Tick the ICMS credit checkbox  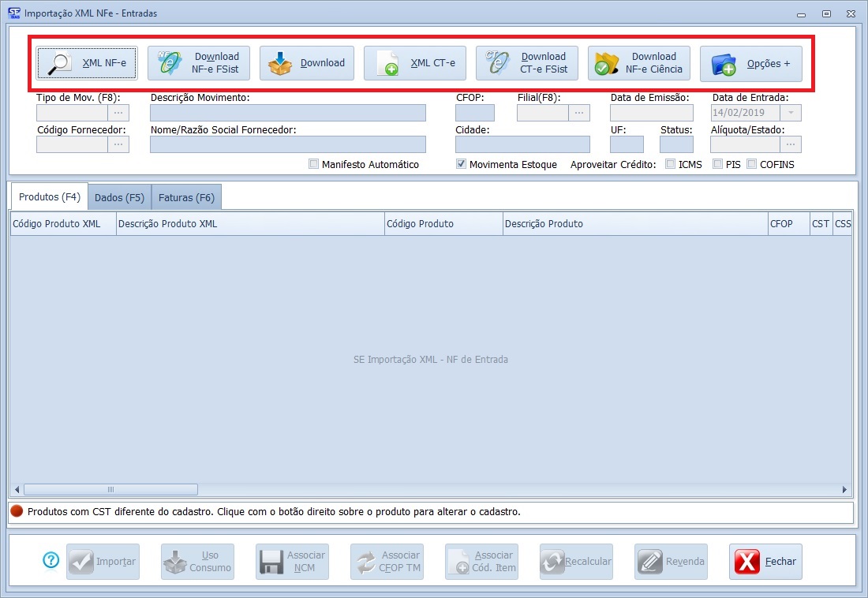click(670, 164)
